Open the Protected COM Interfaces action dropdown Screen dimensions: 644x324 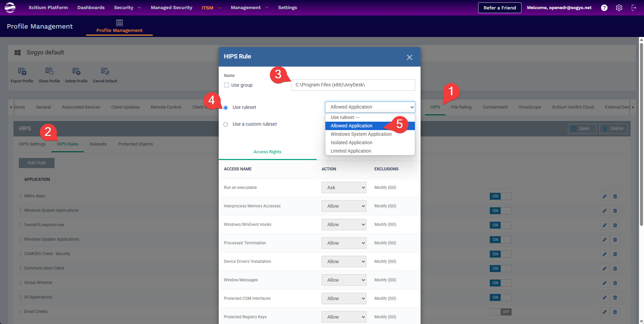[x=344, y=298]
